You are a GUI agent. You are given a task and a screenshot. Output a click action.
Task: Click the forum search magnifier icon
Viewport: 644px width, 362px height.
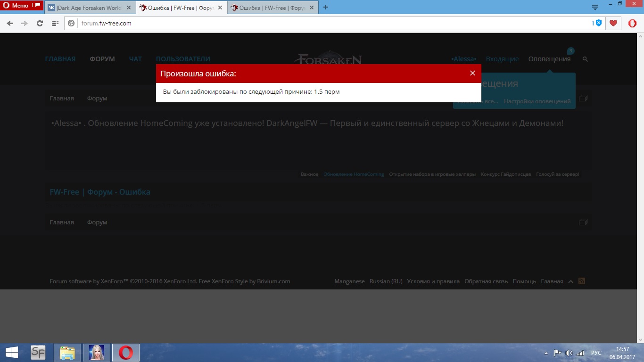point(585,59)
